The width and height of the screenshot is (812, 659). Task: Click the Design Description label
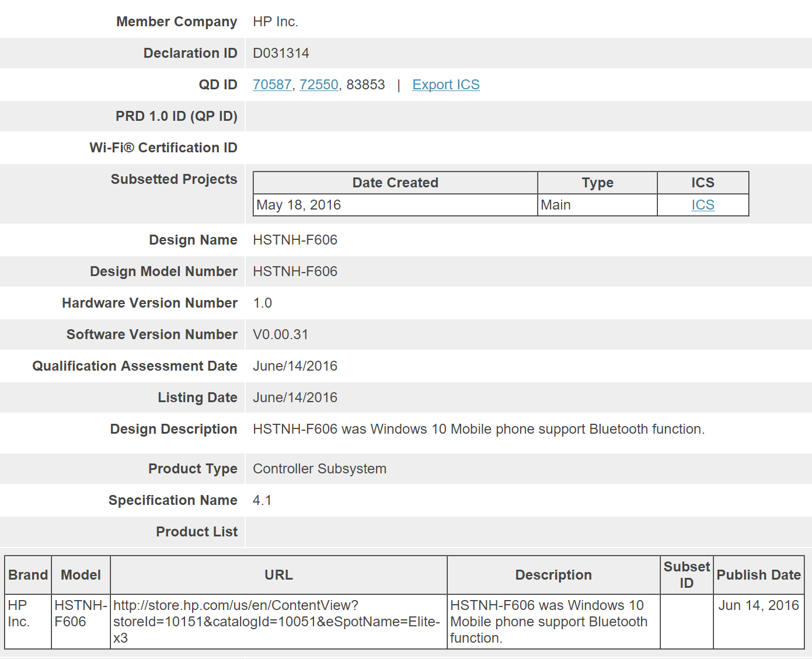(174, 429)
